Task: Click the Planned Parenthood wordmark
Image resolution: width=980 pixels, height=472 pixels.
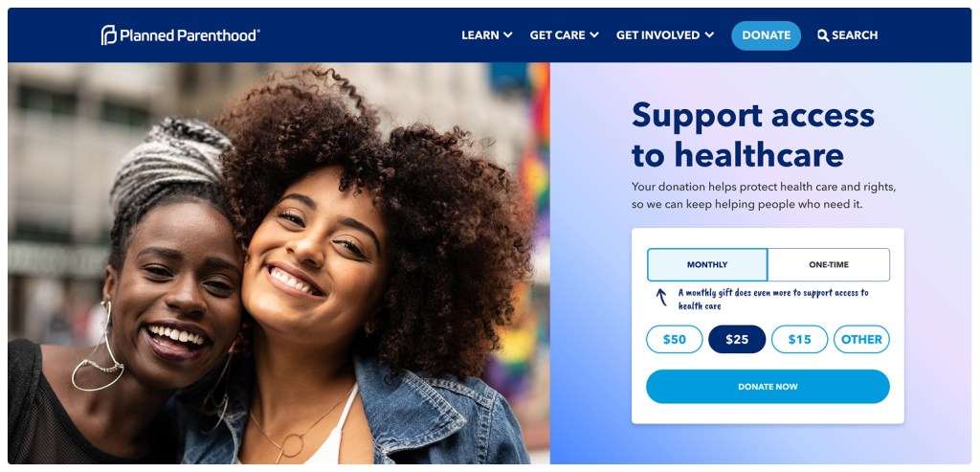Action: click(189, 35)
